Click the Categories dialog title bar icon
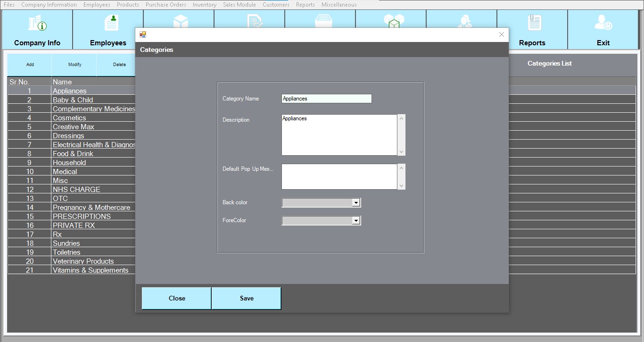The height and width of the screenshot is (342, 644). click(143, 34)
